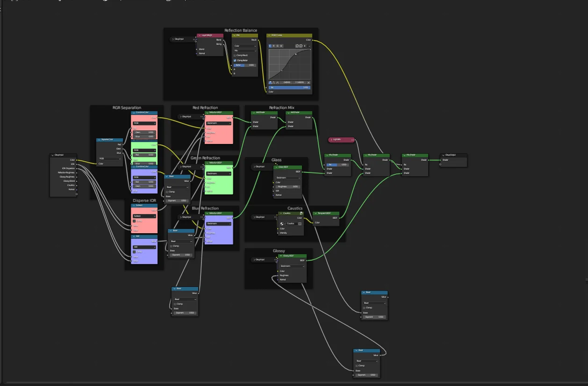Click the node group icon in the Caustics selector
Image resolution: width=588 pixels, height=386 pixels.
[x=282, y=223]
